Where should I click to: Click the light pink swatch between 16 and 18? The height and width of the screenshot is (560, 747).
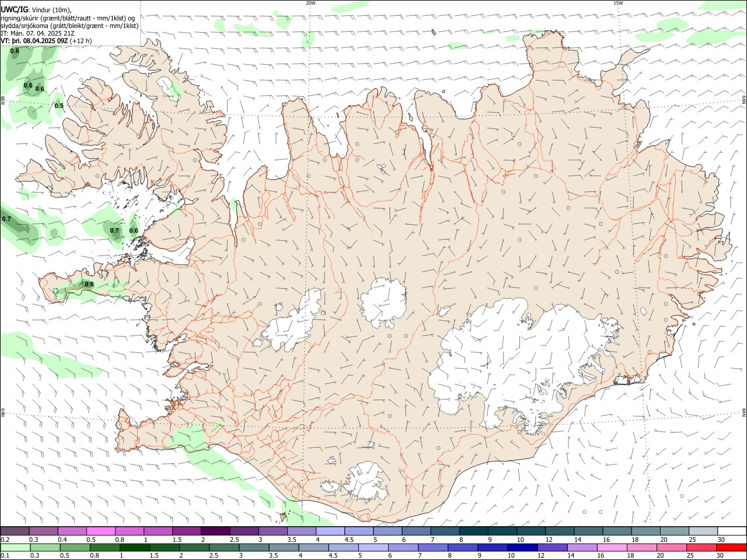point(612,548)
